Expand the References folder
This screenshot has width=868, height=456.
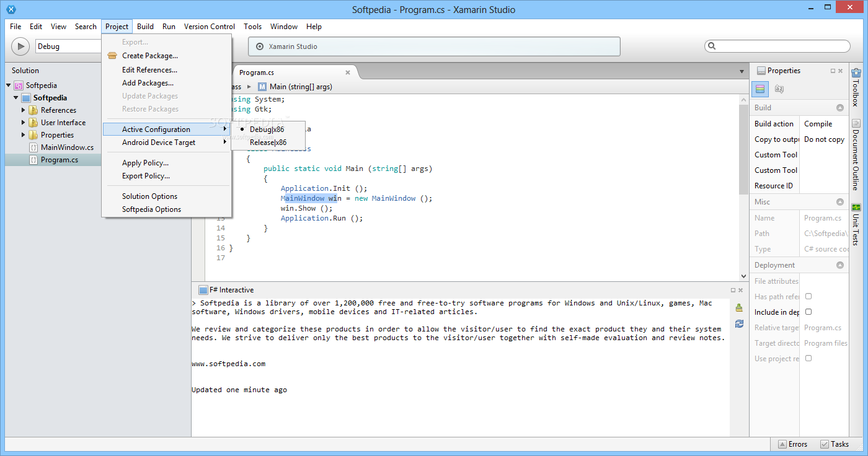(x=24, y=110)
